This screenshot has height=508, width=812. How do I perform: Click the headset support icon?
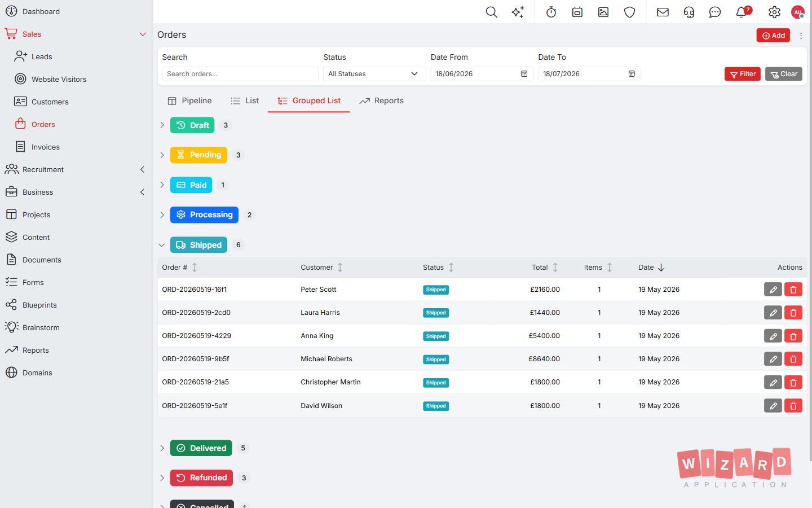(689, 12)
